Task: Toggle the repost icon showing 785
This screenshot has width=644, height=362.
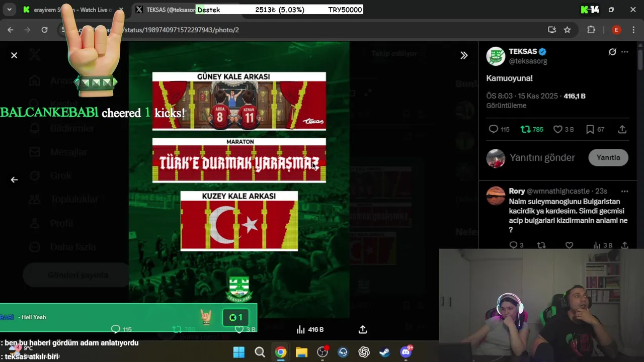Action: pyautogui.click(x=525, y=129)
